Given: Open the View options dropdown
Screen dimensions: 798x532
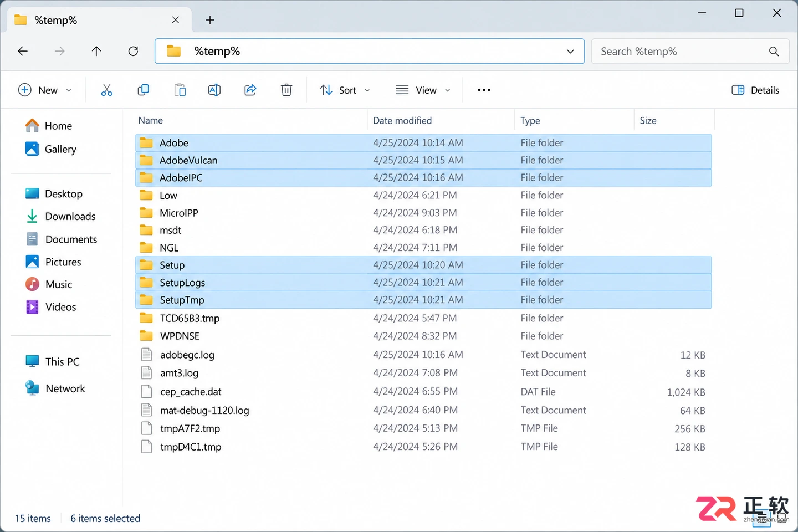Looking at the screenshot, I should tap(423, 90).
